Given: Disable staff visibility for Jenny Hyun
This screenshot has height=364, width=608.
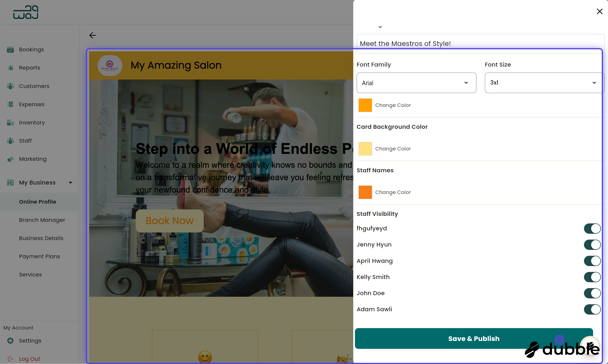Looking at the screenshot, I should pos(592,244).
